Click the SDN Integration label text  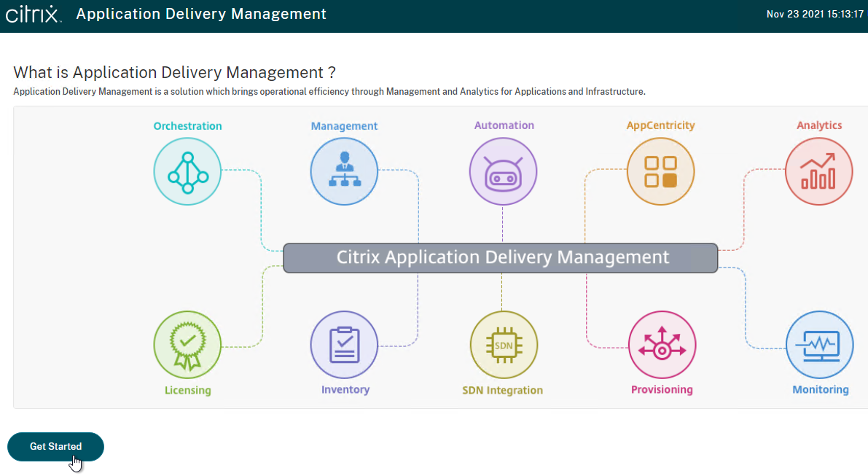point(503,390)
